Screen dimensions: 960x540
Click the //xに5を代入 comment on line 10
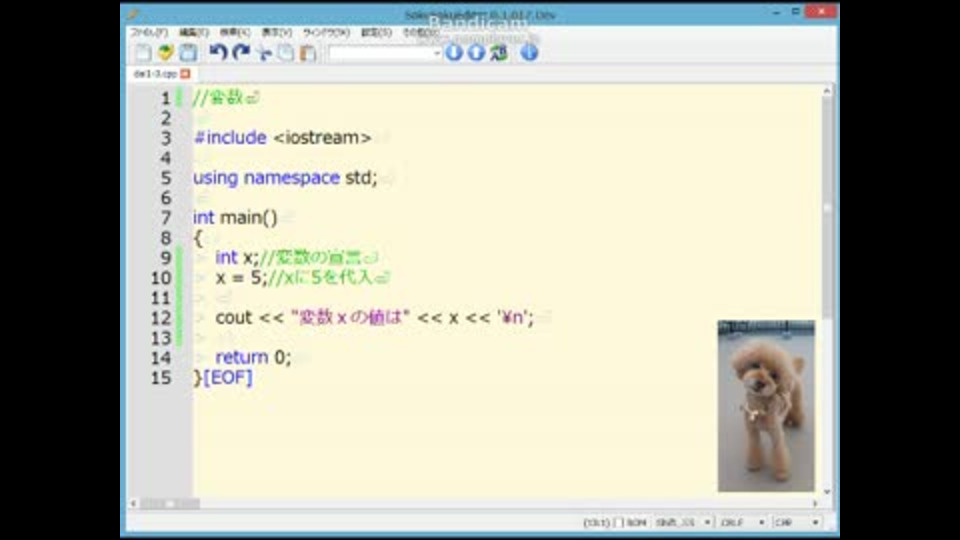pos(320,277)
